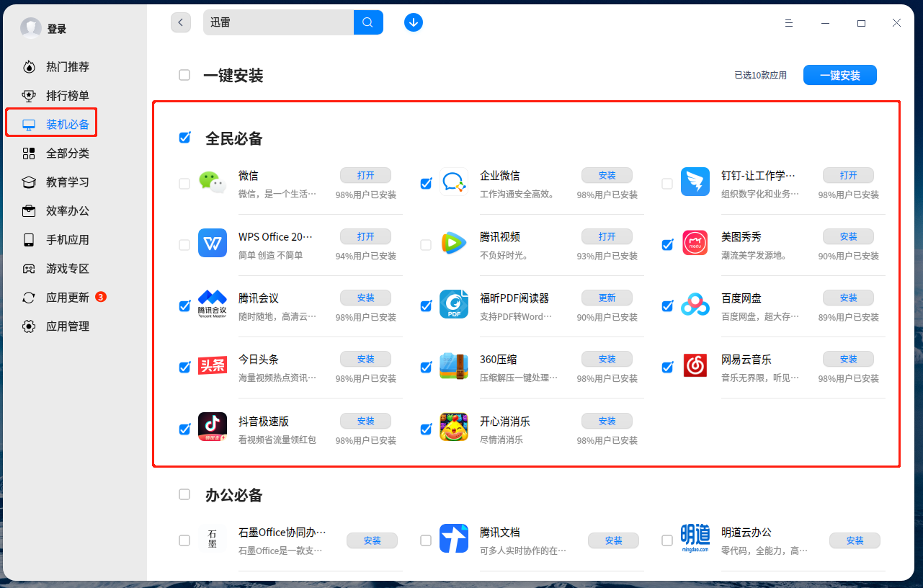Viewport: 923px width, 588px height.
Task: Open 全部分类 in the sidebar
Action: pos(56,153)
